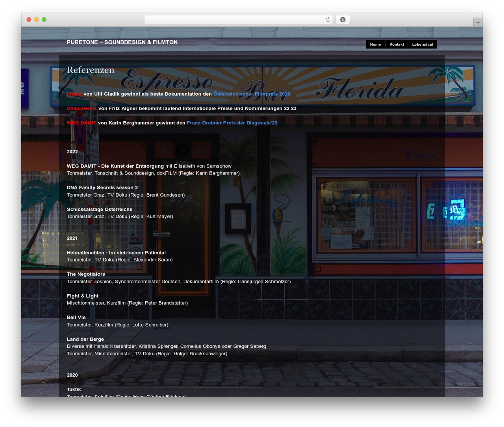The height and width of the screenshot is (427, 504).
Task: Click the Land der Berge title
Action: tap(85, 339)
